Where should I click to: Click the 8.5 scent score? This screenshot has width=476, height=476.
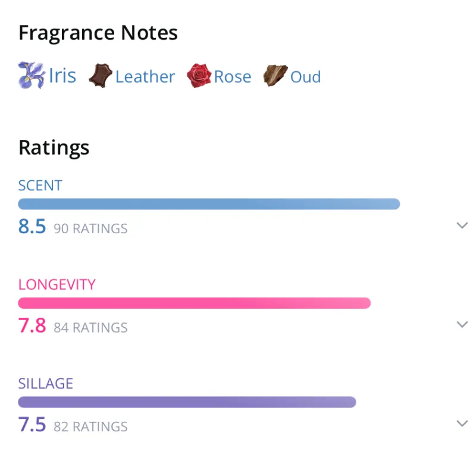32,227
